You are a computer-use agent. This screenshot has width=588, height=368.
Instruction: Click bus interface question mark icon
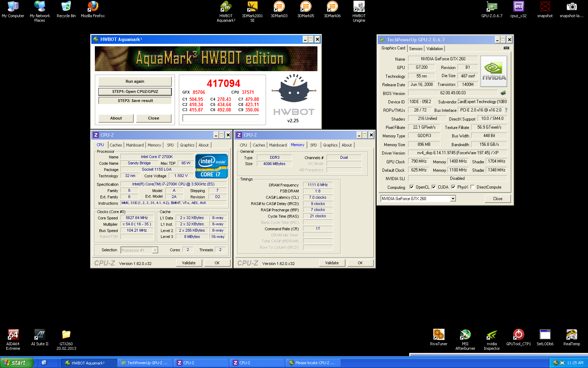tap(506, 110)
